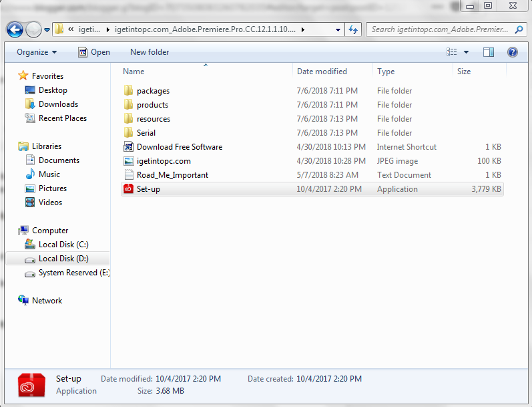
Task: Open the Videos library
Action: coord(50,202)
